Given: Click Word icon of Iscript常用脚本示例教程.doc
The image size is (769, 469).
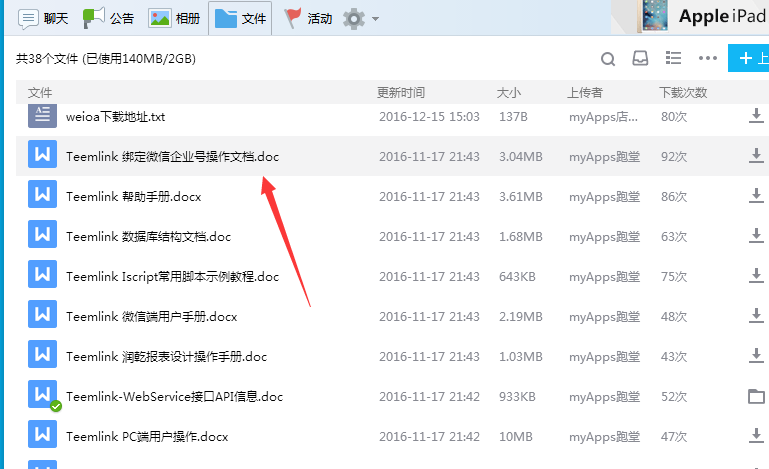Looking at the screenshot, I should [x=42, y=274].
